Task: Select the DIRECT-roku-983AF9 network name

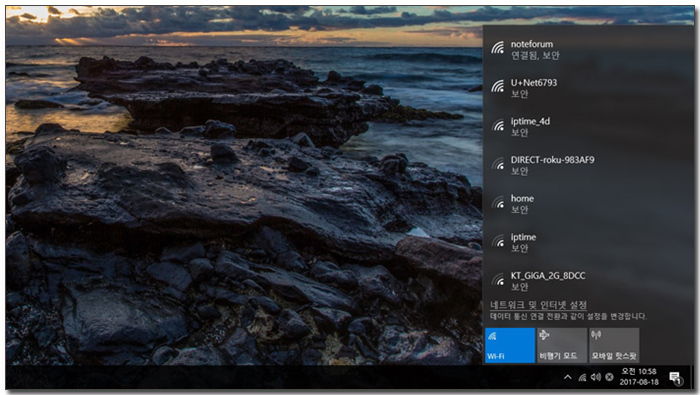Action: pos(552,160)
